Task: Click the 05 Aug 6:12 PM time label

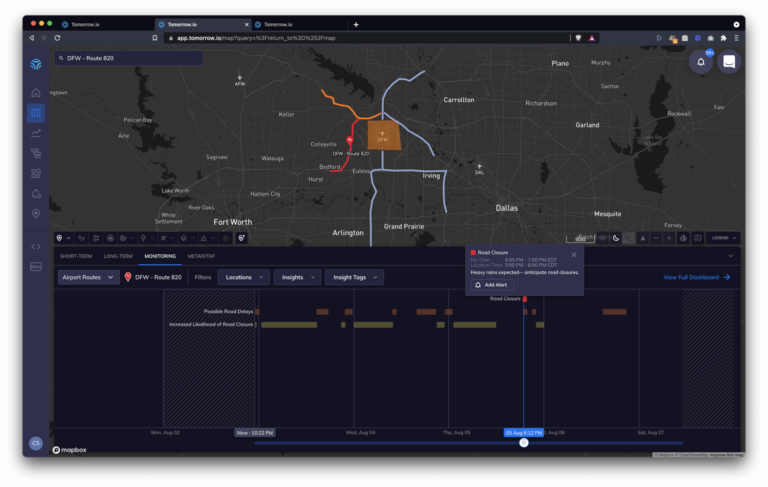Action: click(x=524, y=433)
